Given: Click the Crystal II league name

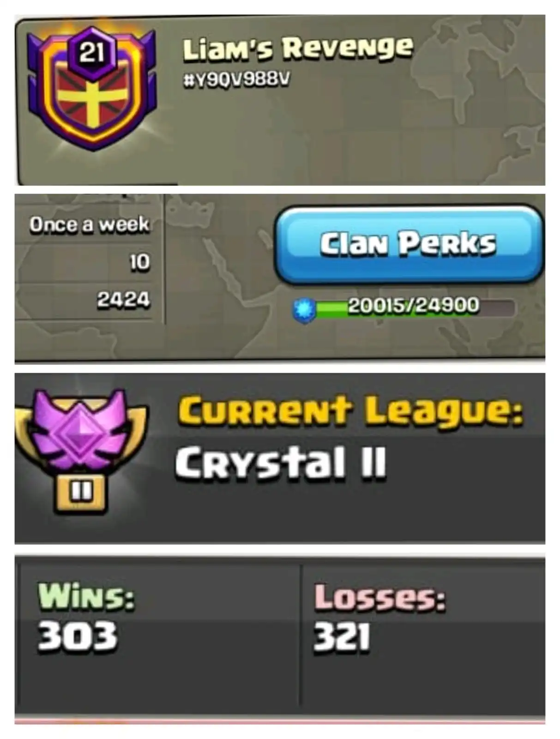Looking at the screenshot, I should point(280,463).
